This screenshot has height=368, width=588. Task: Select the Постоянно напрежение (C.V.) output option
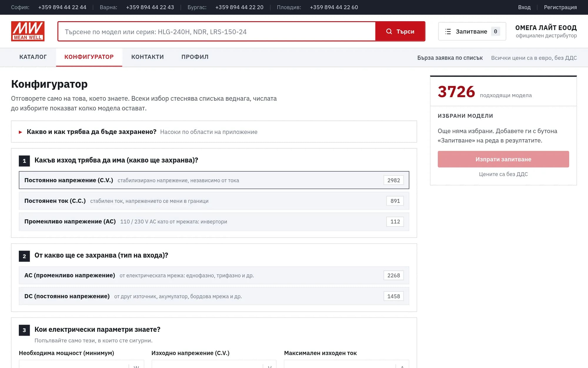pos(214,180)
